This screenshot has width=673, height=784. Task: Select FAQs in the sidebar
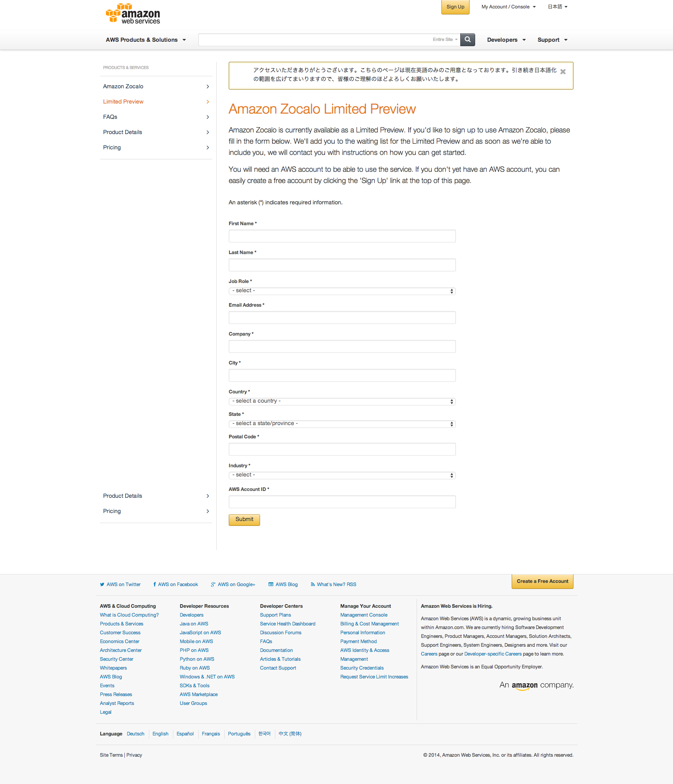click(x=110, y=117)
